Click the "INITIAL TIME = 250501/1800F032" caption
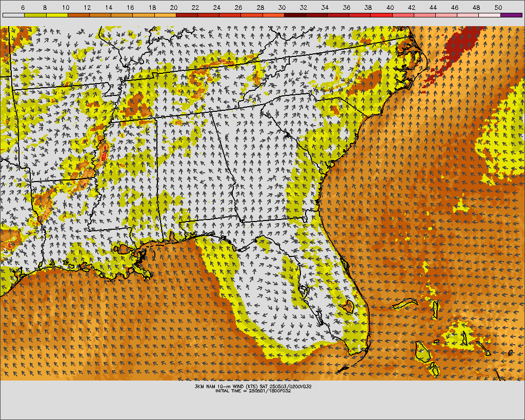This screenshot has width=525, height=420. coord(253,391)
